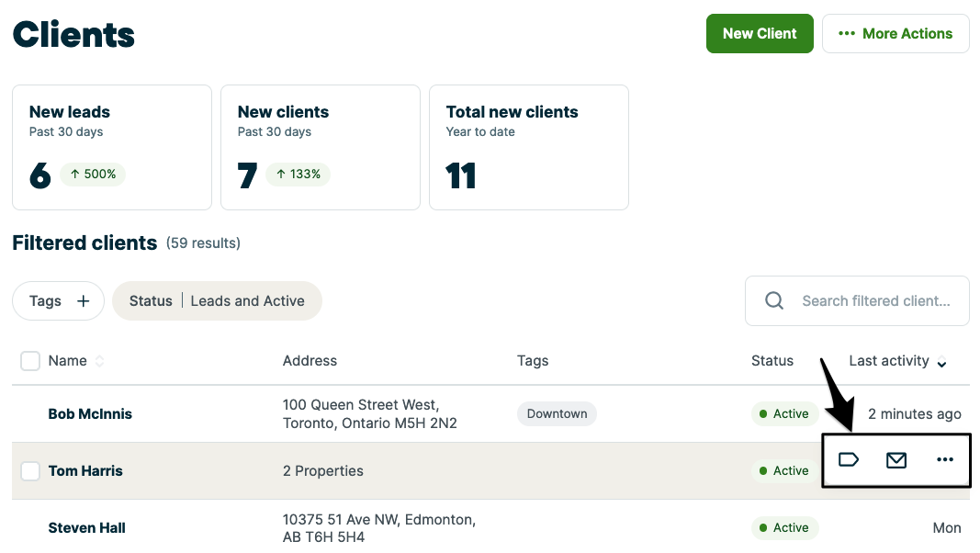Click the tag icon on Tom Harris row

849,459
